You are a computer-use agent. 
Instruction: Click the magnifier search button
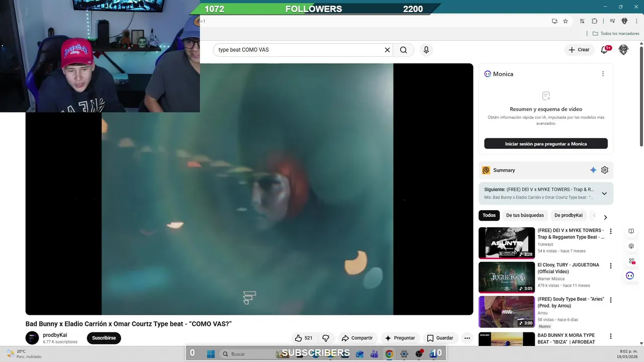[x=404, y=50]
